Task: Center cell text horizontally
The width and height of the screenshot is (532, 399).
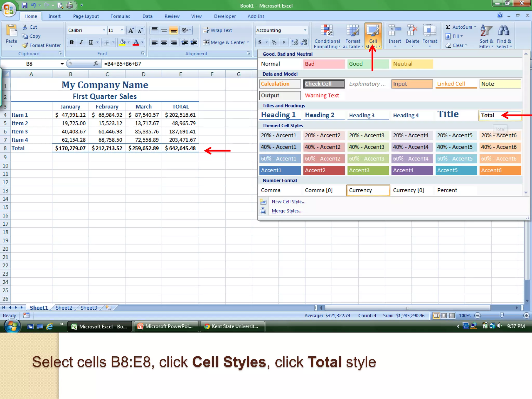Action: point(164,42)
